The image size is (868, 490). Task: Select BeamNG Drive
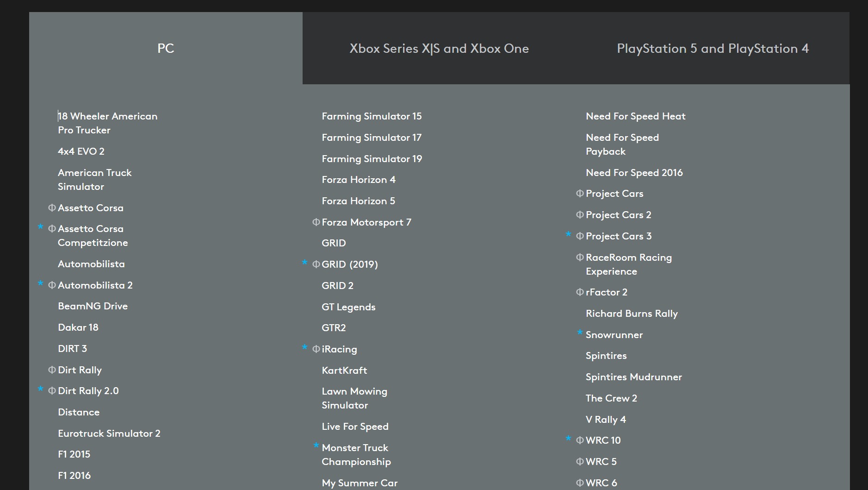pos(93,306)
